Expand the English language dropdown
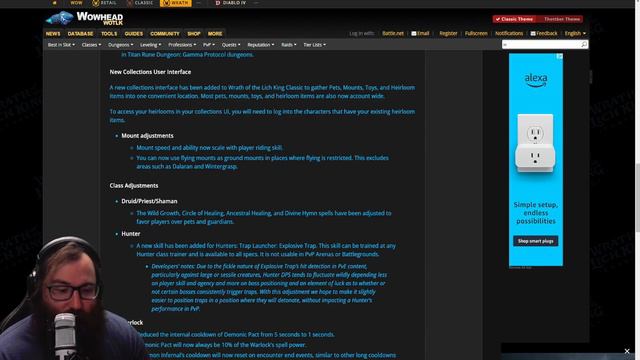 coord(575,33)
